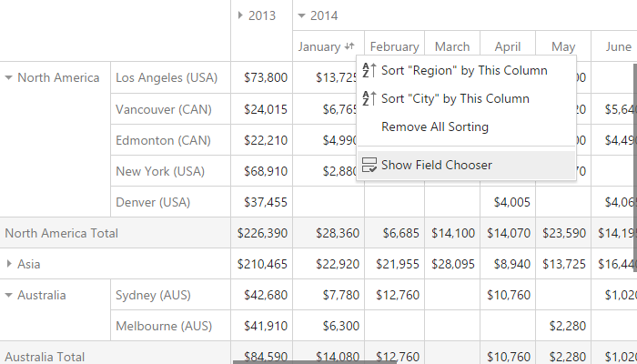
Task: Collapse the 2014 year column
Action: point(301,15)
